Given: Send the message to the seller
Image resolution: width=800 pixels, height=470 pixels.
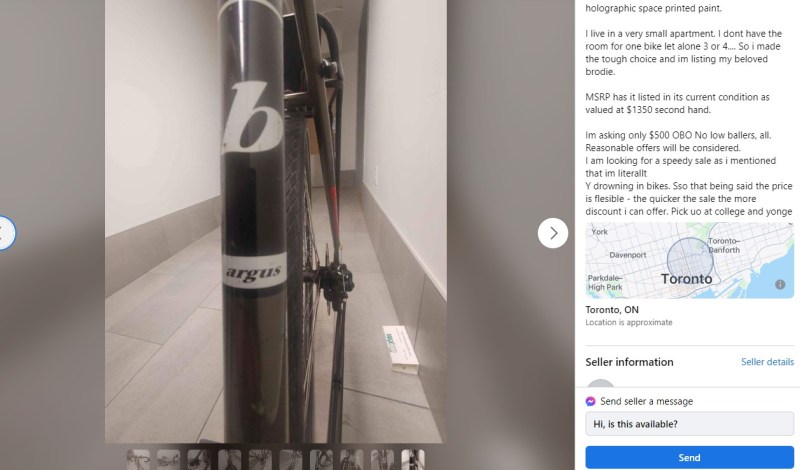Looking at the screenshot, I should coord(689,458).
